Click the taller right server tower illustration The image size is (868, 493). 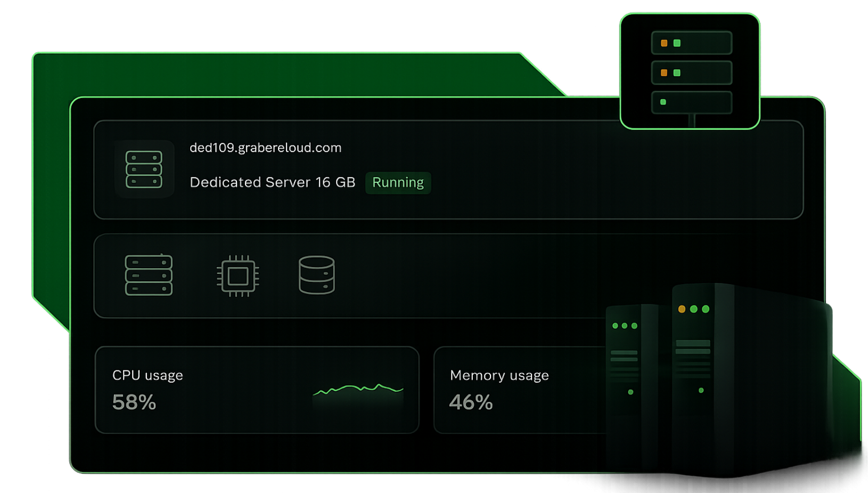pos(703,373)
